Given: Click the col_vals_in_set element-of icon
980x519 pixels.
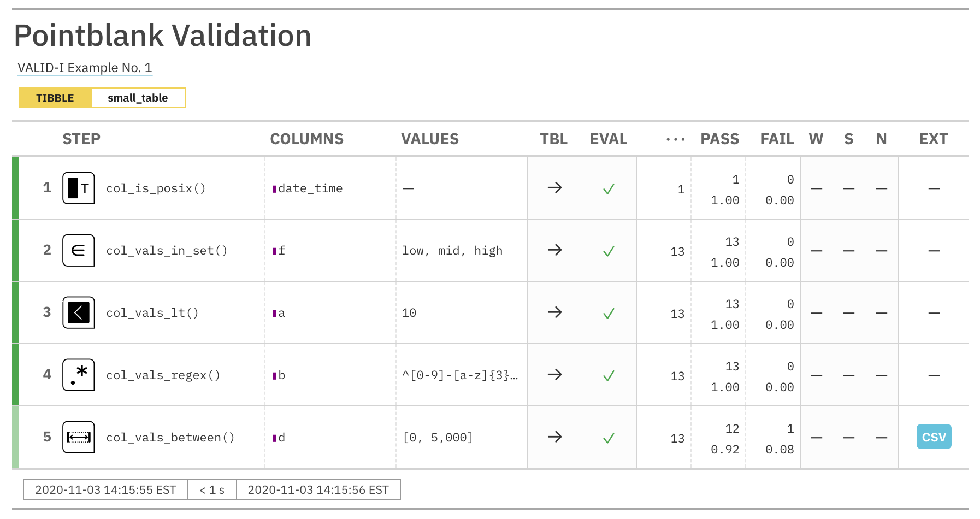Looking at the screenshot, I should click(79, 250).
